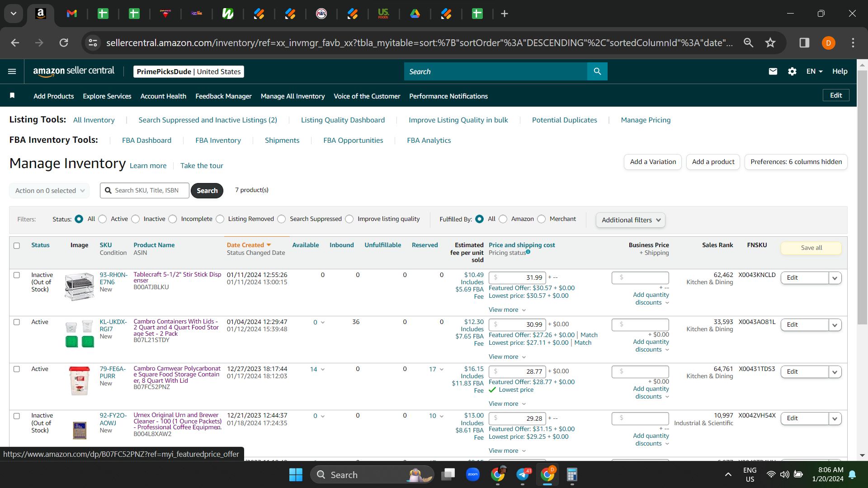Open the Seller Central hamburger menu
This screenshot has width=868, height=488.
[x=12, y=71]
